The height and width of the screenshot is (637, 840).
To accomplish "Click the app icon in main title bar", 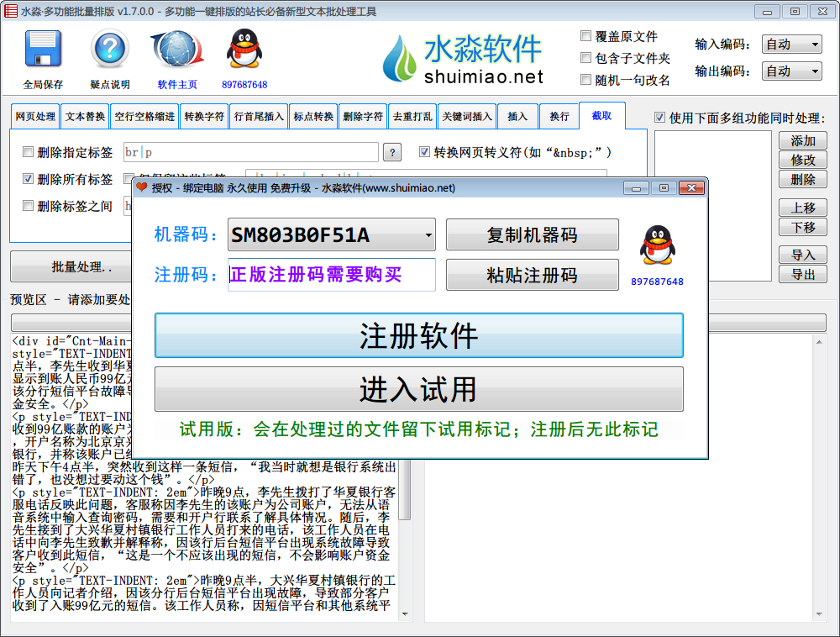I will [10, 11].
